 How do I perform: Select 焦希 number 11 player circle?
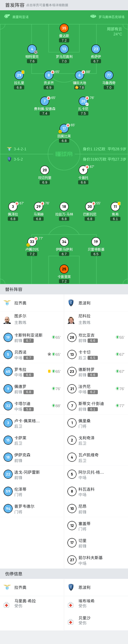pyautogui.click(x=115, y=207)
